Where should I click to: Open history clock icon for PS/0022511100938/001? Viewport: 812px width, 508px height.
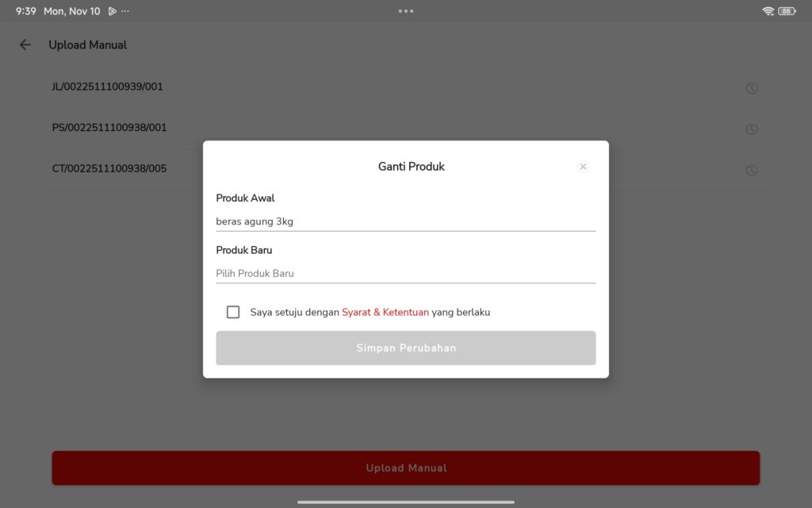[752, 129]
